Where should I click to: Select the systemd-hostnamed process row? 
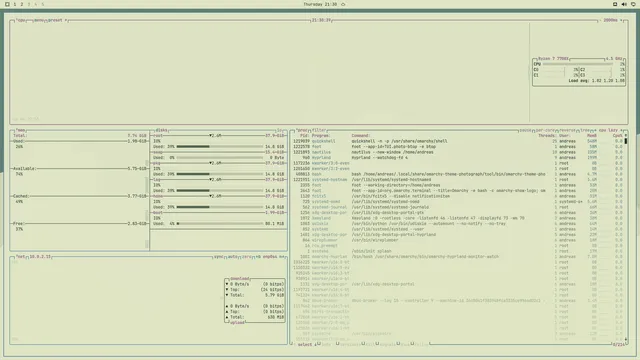point(458,180)
